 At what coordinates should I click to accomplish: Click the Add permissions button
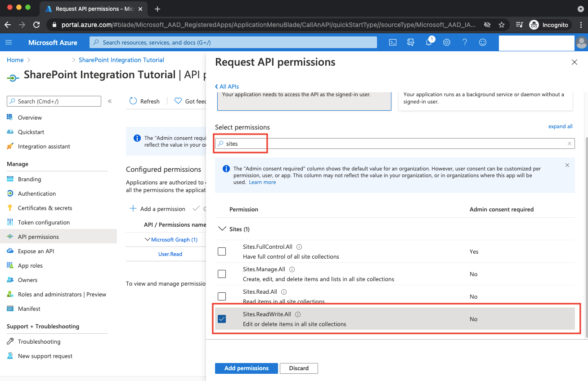(247, 368)
